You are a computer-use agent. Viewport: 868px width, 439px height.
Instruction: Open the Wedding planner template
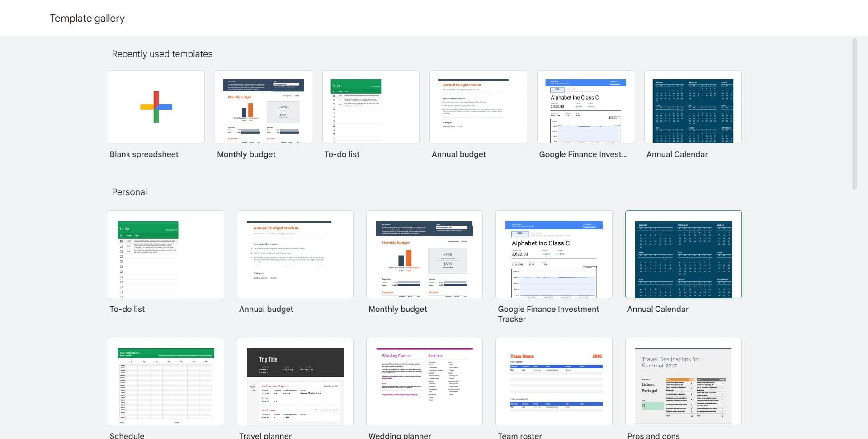point(424,382)
